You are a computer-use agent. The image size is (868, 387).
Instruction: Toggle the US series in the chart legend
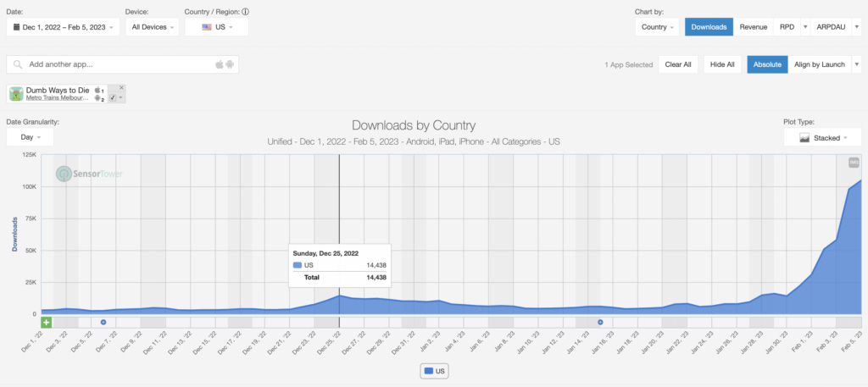coord(435,372)
